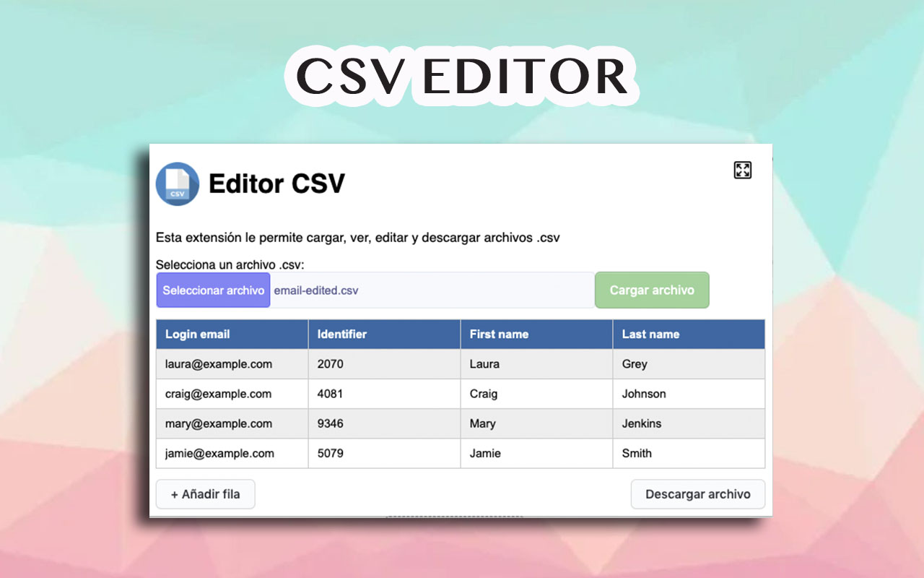
Task: Click the extension description text line
Action: coord(358,238)
